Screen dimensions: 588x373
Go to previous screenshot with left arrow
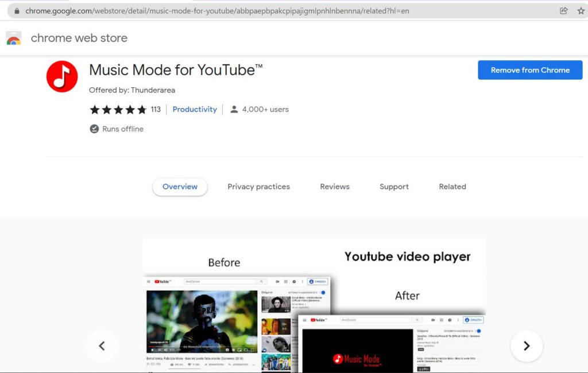[102, 346]
